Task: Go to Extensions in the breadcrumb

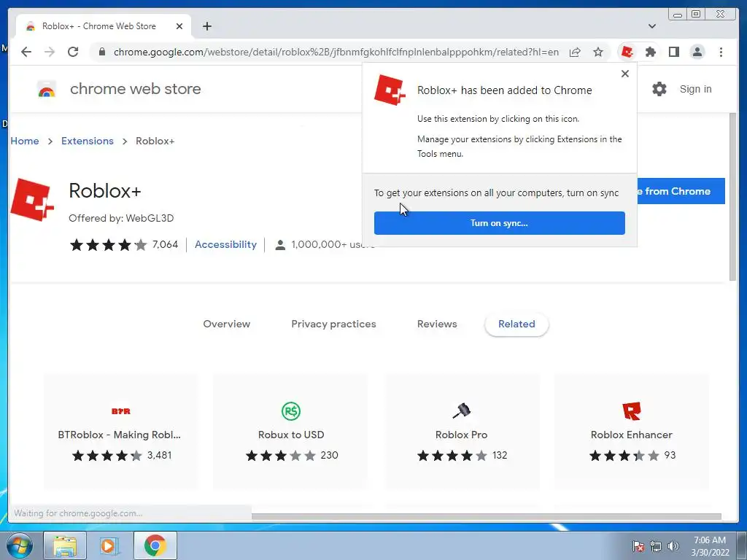Action: (x=88, y=141)
